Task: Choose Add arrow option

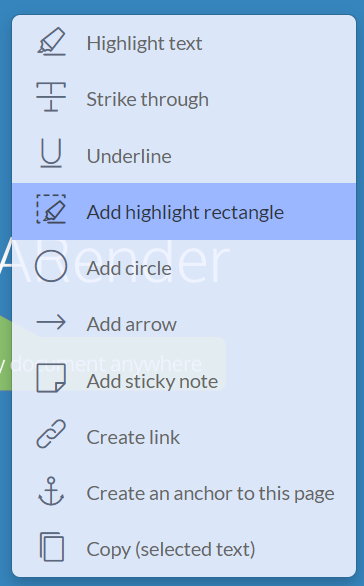Action: (x=184, y=324)
